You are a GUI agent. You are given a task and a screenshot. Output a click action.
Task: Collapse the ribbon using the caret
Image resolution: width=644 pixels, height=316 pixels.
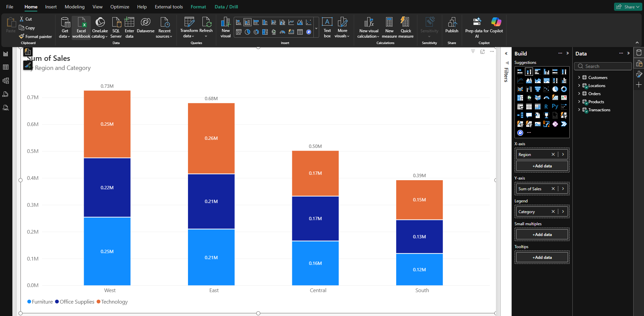click(x=637, y=43)
